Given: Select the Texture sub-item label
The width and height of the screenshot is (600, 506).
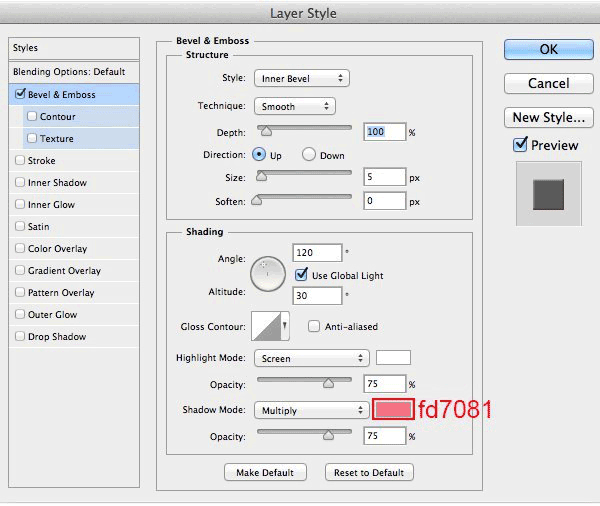Looking at the screenshot, I should click(57, 139).
